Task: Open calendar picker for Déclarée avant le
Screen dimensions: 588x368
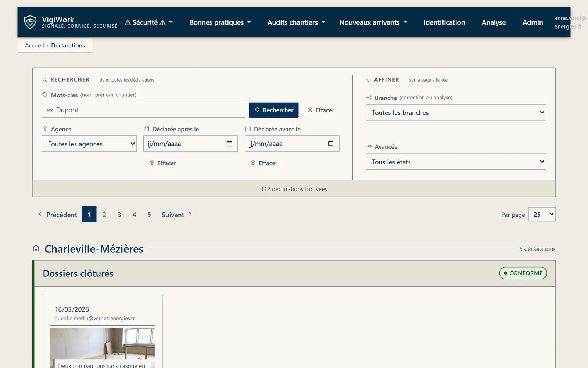Action: point(331,144)
